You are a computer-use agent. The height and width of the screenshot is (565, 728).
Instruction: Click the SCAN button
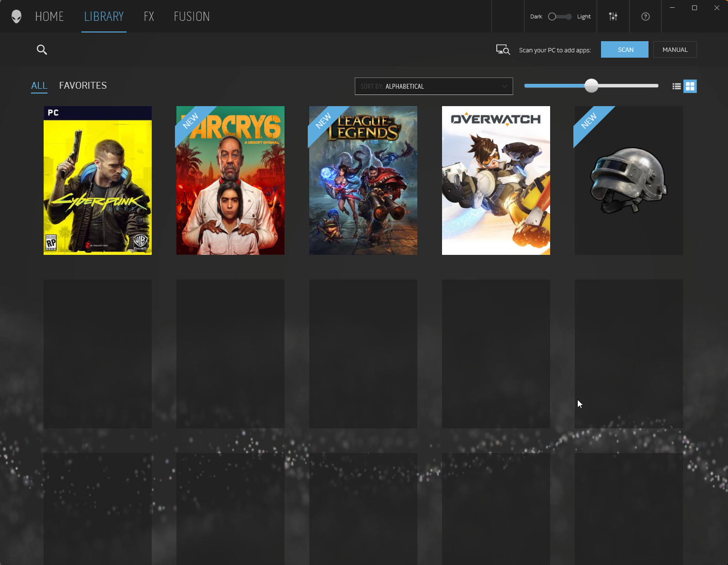click(625, 49)
